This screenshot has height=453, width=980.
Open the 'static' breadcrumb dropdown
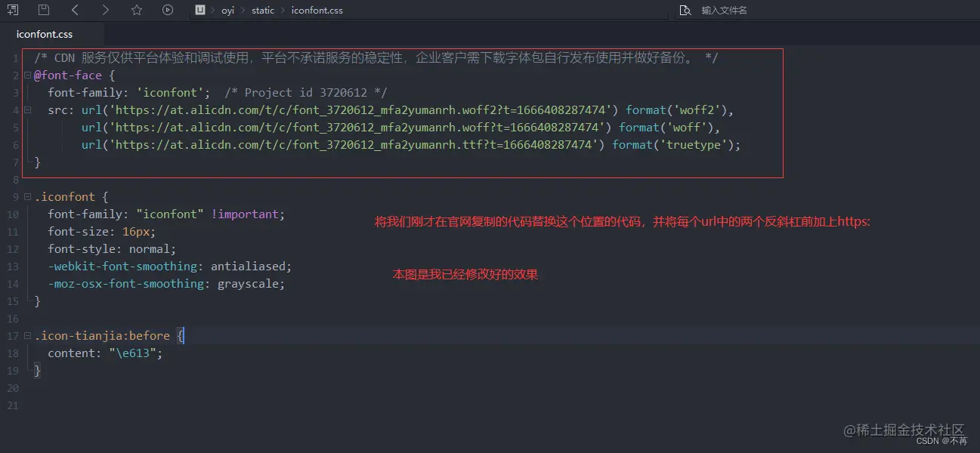(x=262, y=10)
